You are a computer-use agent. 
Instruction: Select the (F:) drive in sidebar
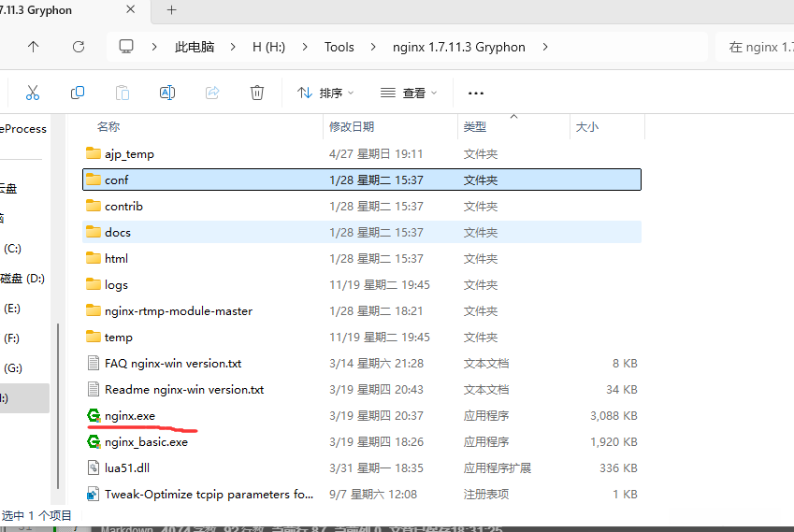click(x=11, y=338)
